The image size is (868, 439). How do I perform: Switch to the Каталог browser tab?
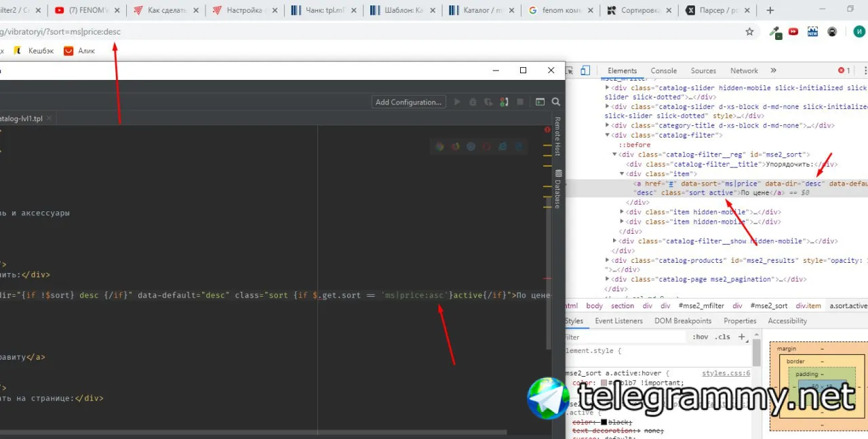coord(481,10)
